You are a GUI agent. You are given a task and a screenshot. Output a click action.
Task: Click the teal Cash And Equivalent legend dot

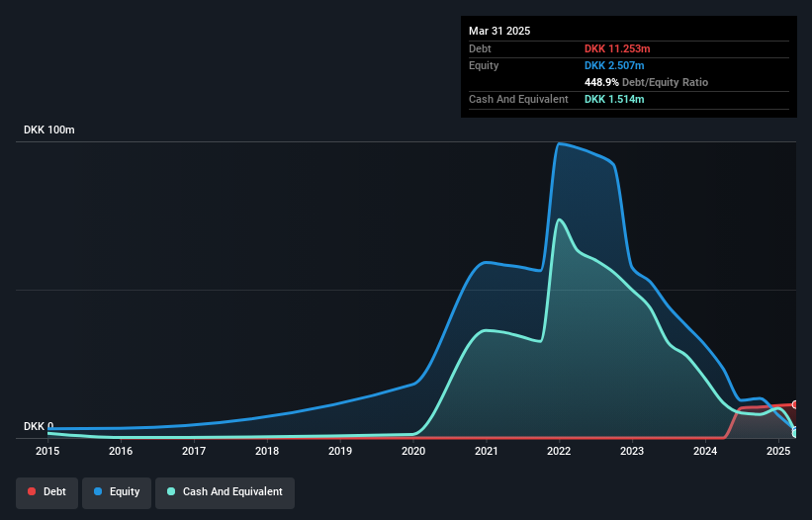coord(171,491)
